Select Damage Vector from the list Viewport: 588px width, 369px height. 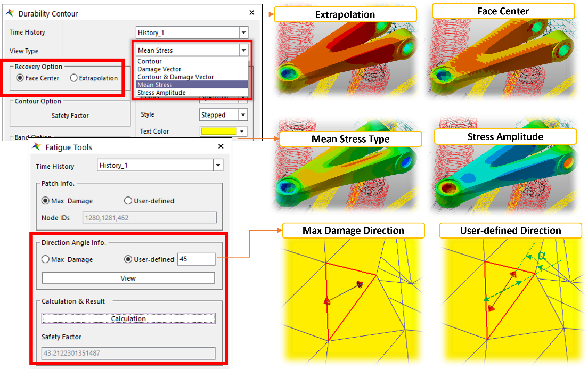click(x=159, y=69)
